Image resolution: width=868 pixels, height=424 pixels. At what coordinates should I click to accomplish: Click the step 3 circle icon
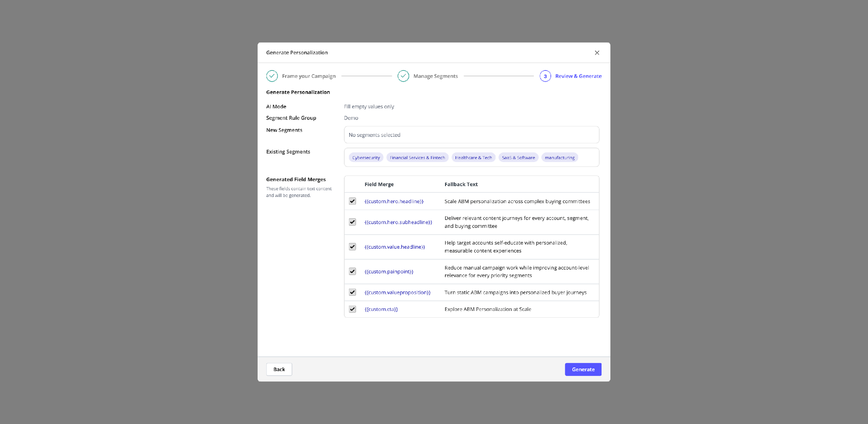point(545,76)
